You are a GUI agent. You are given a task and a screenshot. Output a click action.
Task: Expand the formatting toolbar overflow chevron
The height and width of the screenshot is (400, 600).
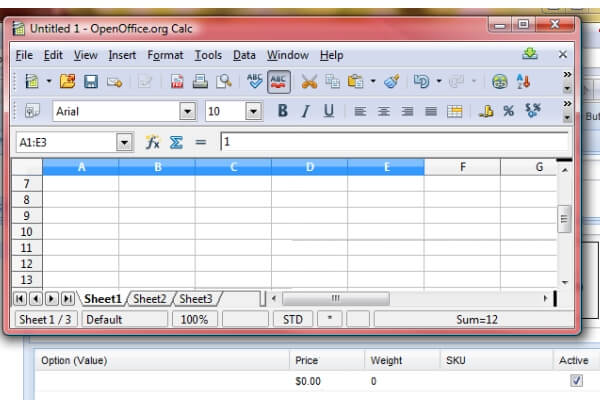(567, 103)
